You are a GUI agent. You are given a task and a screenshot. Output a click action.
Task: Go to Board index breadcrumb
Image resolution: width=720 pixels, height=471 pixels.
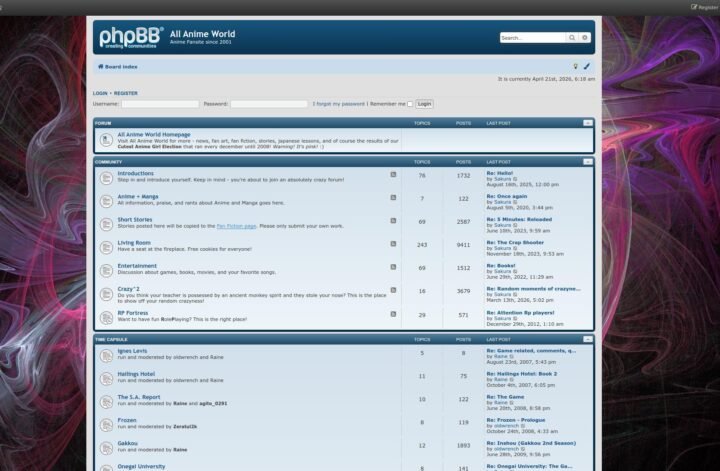pos(120,67)
